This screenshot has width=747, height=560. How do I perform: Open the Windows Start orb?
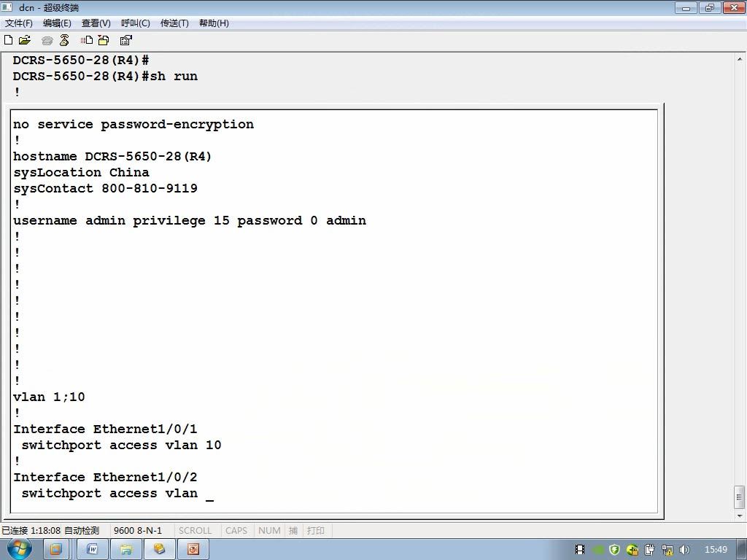click(20, 549)
